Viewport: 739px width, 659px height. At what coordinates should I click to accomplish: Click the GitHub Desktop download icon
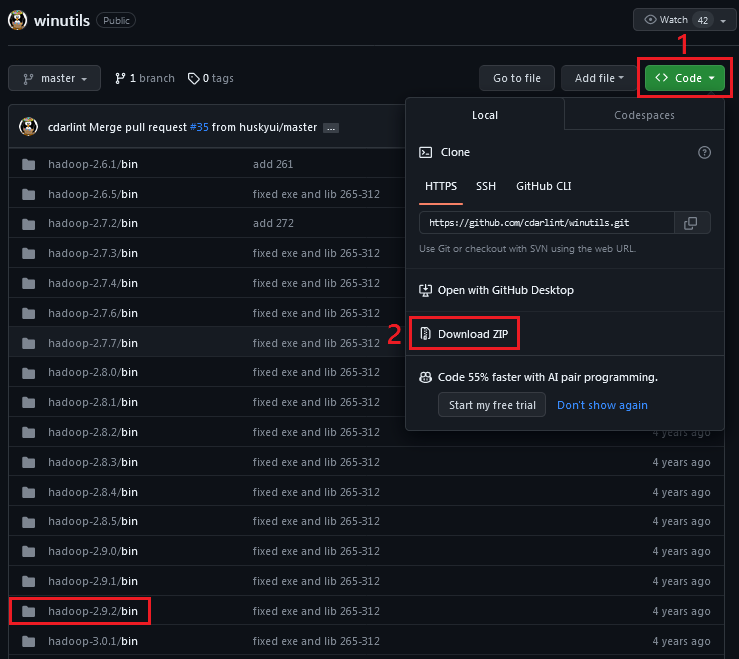point(425,290)
